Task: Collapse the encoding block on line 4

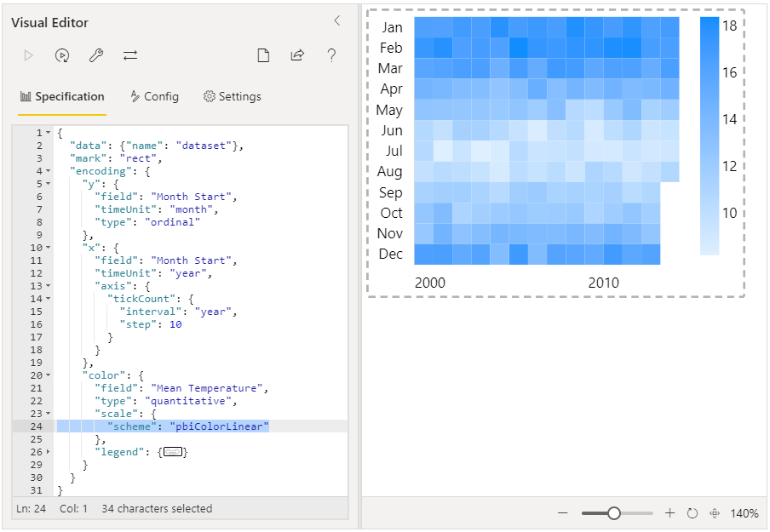Action: [48, 171]
